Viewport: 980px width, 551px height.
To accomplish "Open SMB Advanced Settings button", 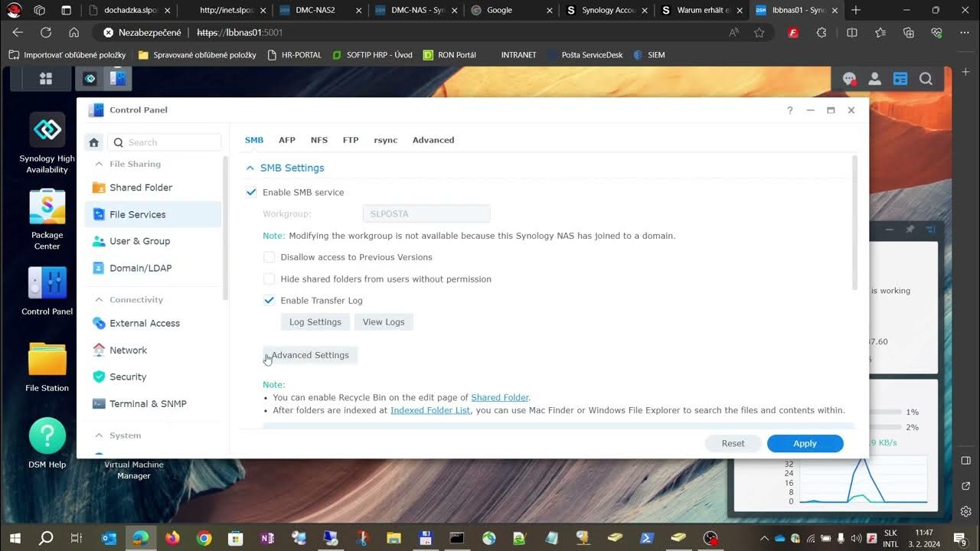I will [x=310, y=355].
